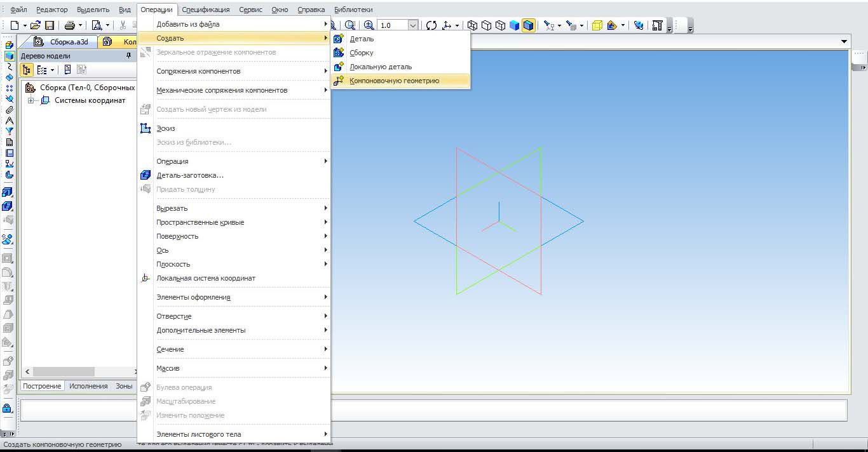Open the zoom scale 1.0 dropdown arrow

coord(413,25)
